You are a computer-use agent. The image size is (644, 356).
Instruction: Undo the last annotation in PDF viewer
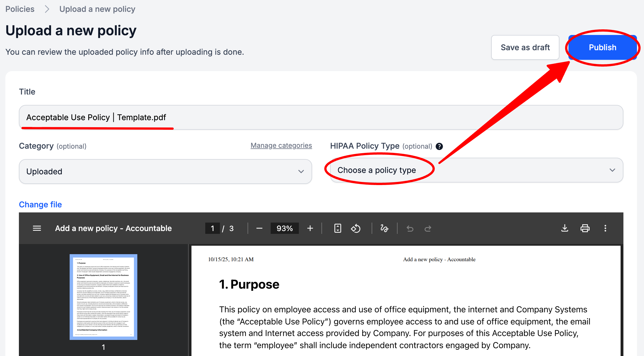click(410, 228)
